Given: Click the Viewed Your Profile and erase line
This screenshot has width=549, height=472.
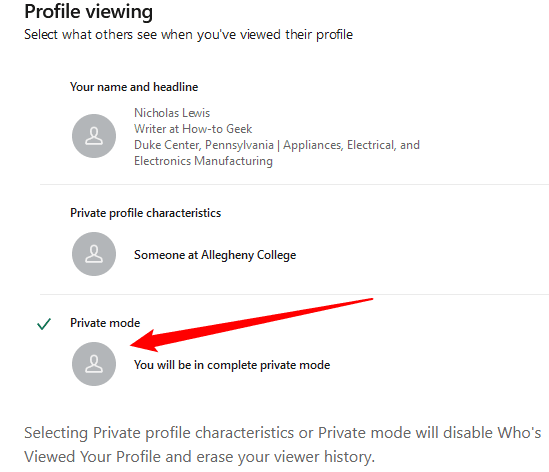Looking at the screenshot, I should pos(200,457).
